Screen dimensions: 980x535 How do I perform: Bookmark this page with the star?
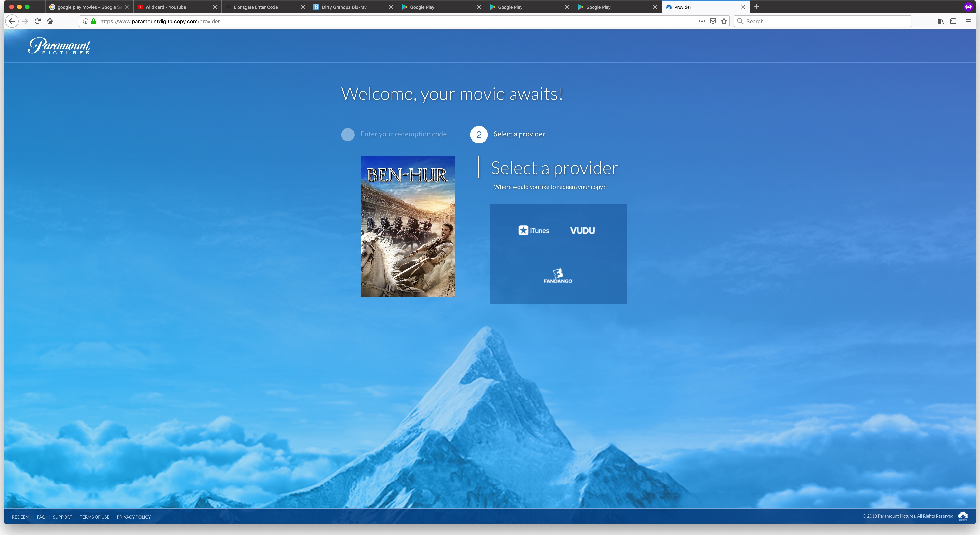pyautogui.click(x=724, y=21)
